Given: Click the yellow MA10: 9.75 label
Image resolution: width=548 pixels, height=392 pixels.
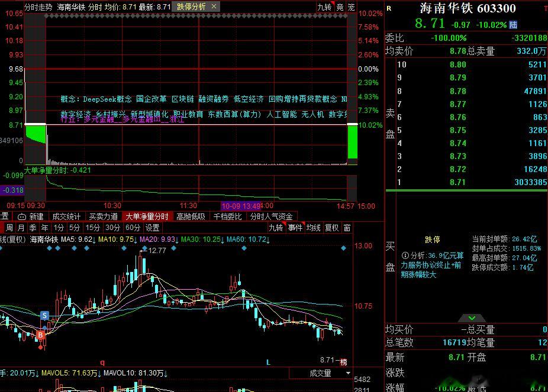Looking at the screenshot, I should (117, 239).
